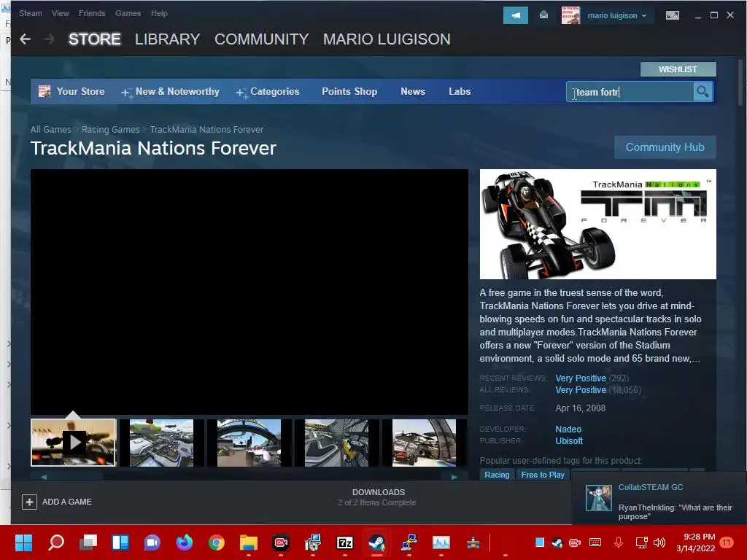The image size is (747, 560).
Task: Click the Steam icon in the system tray
Action: click(x=557, y=542)
